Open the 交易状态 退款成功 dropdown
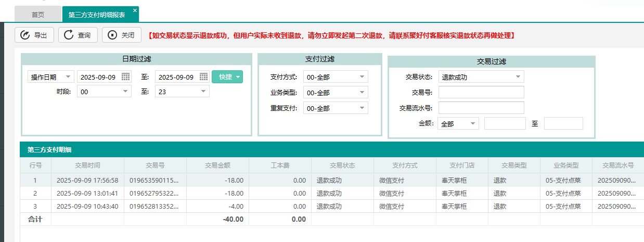Viewport: 644px width, 242px height. click(x=518, y=77)
